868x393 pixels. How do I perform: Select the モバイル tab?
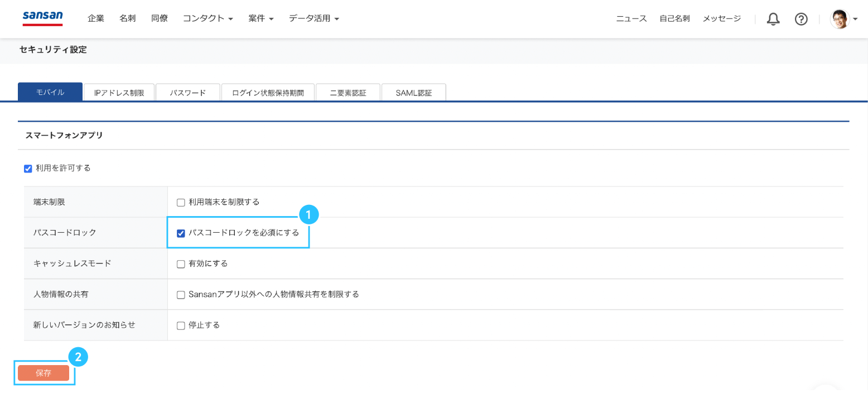[50, 92]
